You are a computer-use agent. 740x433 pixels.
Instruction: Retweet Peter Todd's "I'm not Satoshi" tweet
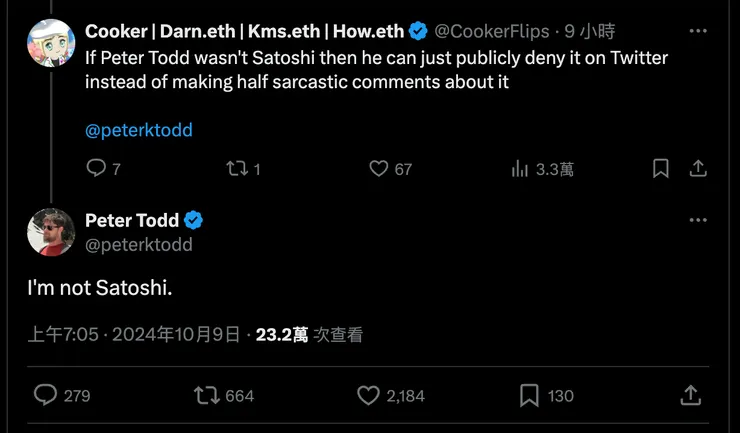pyautogui.click(x=207, y=396)
